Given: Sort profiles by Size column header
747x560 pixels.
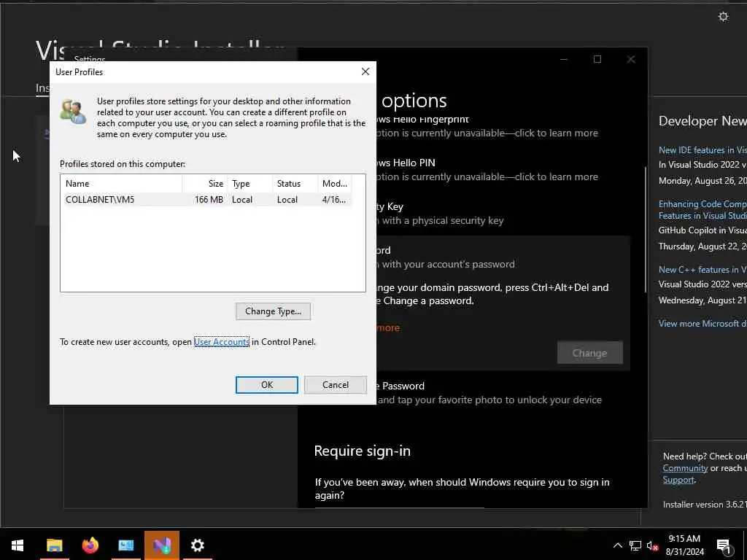Looking at the screenshot, I should pos(204,183).
